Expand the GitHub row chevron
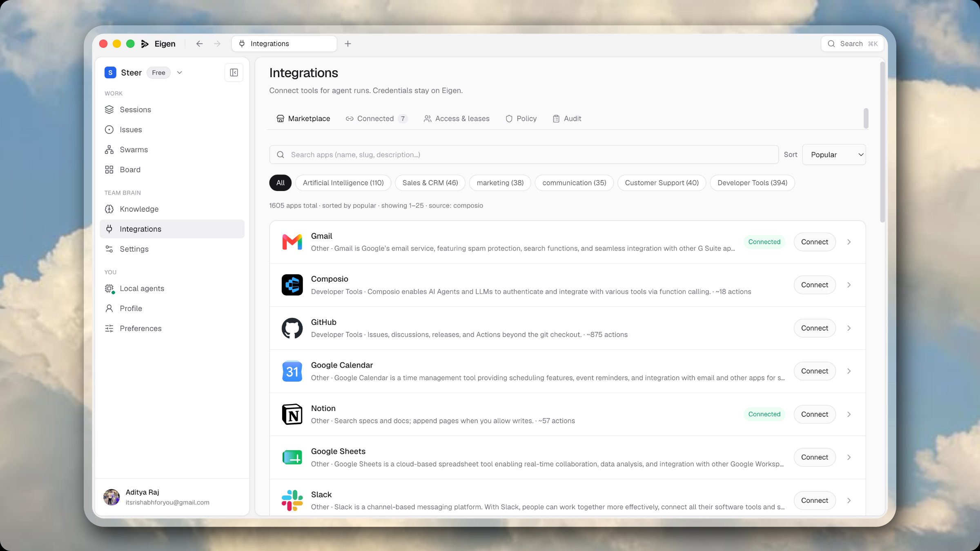 pos(849,328)
